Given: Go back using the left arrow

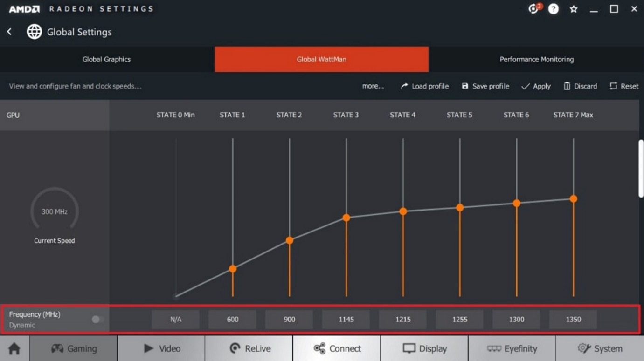Looking at the screenshot, I should 9,32.
